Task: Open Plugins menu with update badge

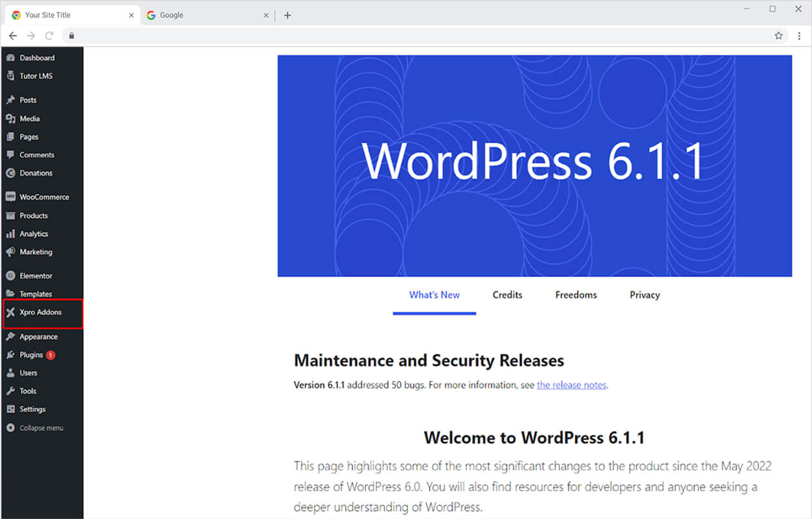Action: pos(31,355)
